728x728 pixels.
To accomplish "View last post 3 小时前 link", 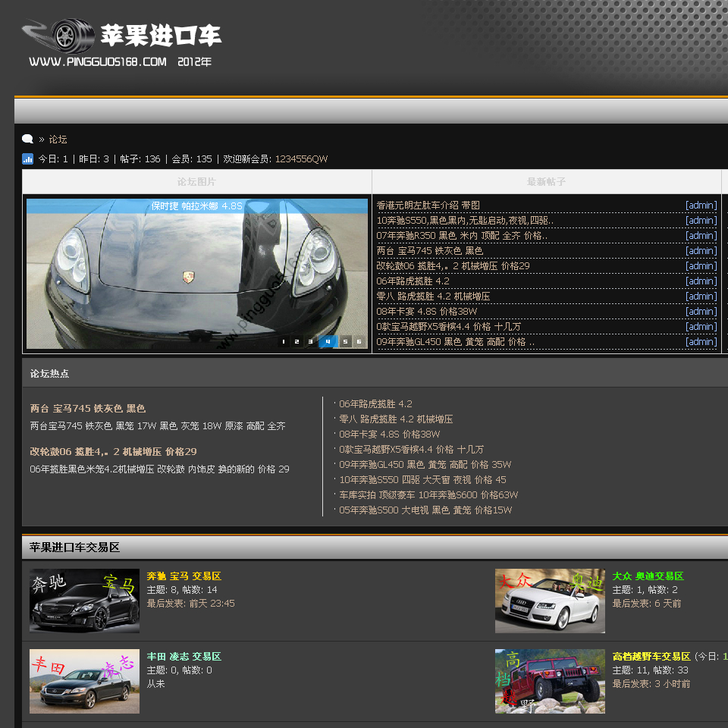I will [673, 684].
